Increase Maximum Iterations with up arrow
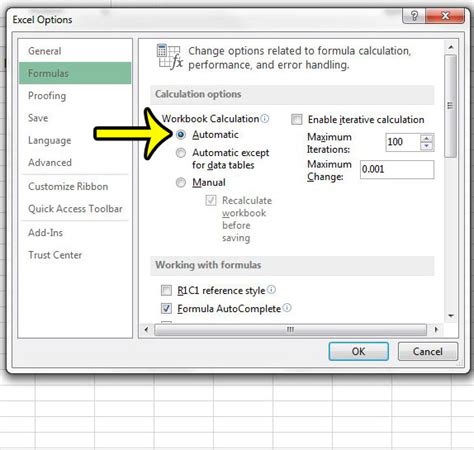The height and width of the screenshot is (450, 474). pos(427,138)
